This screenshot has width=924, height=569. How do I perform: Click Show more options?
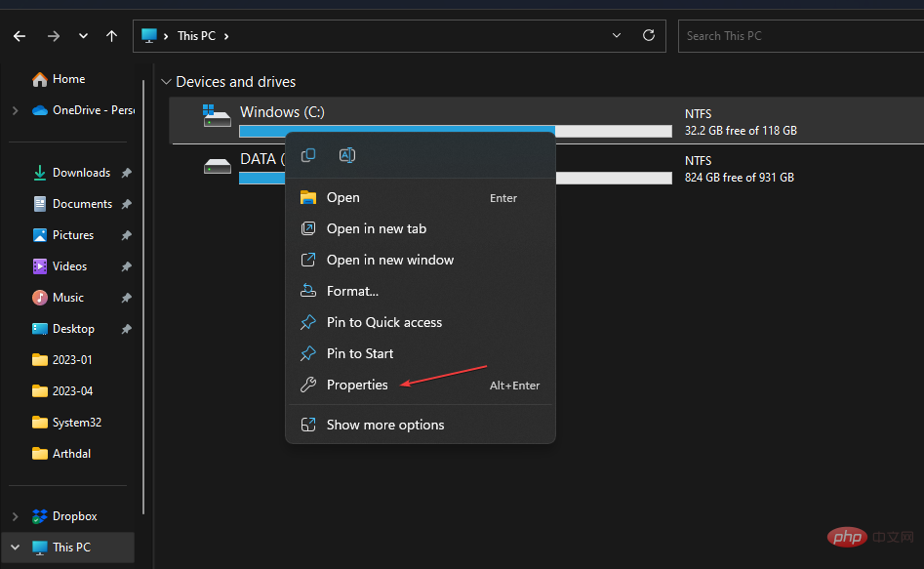point(384,424)
